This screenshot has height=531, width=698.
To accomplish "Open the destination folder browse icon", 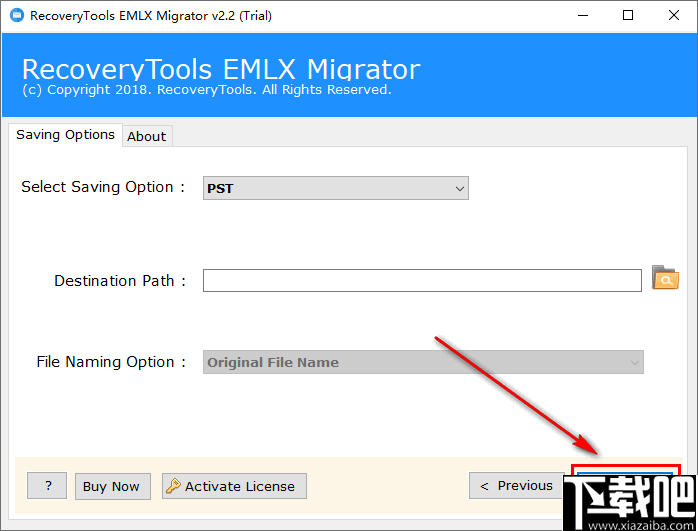I will (665, 278).
